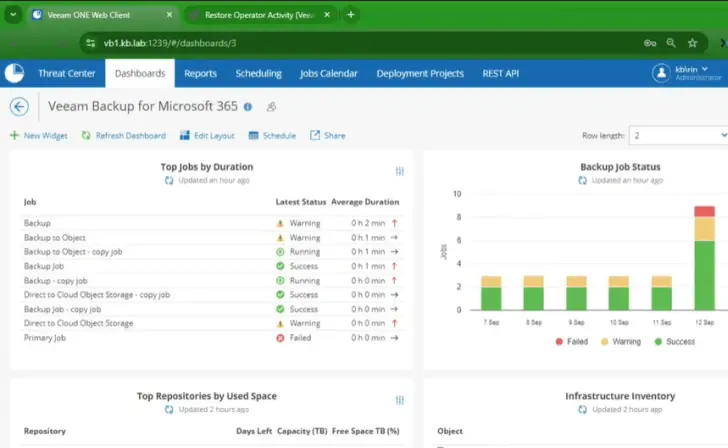Click the up trend arrow for Backup row
Image resolution: width=728 pixels, height=448 pixels.
pos(394,223)
